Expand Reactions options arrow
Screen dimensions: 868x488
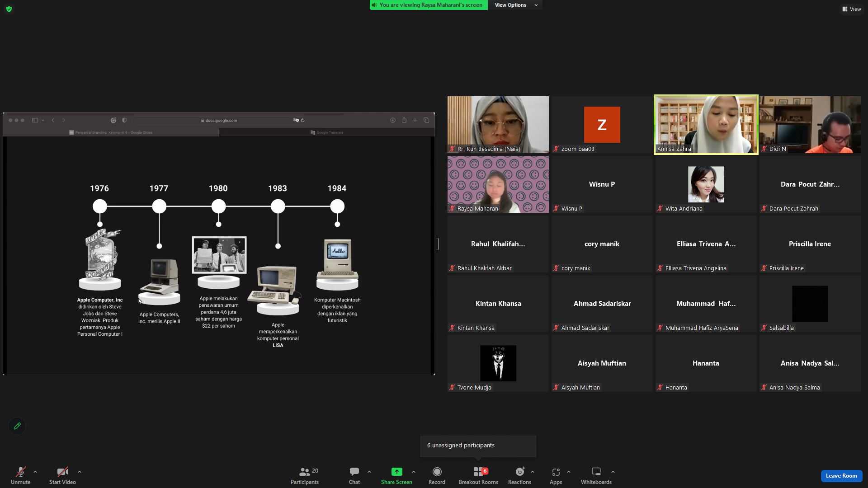[x=533, y=472]
